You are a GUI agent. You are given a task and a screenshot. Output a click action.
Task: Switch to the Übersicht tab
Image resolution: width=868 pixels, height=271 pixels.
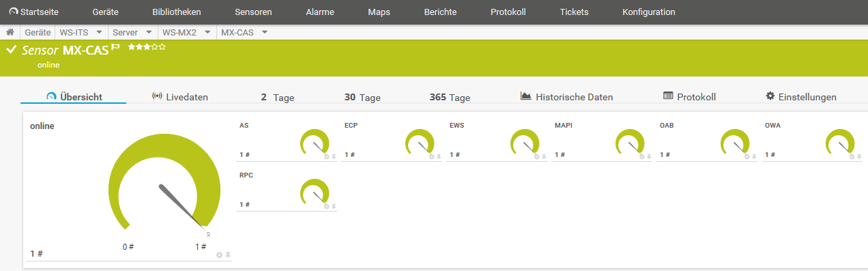(x=74, y=97)
